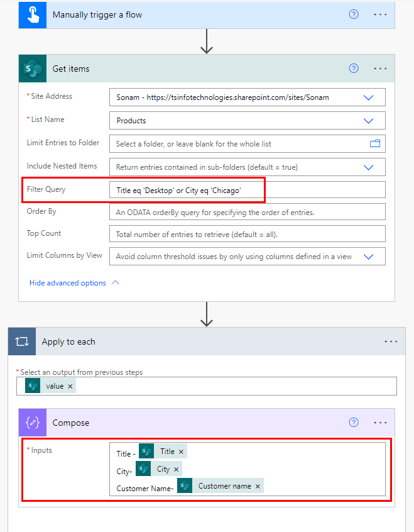Expand the Limit Columns by View dropdown
The image size is (414, 532).
click(x=369, y=257)
